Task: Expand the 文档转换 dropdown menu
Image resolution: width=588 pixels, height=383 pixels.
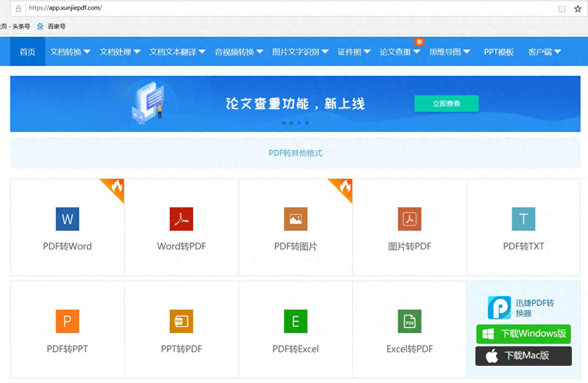Action: click(x=70, y=52)
